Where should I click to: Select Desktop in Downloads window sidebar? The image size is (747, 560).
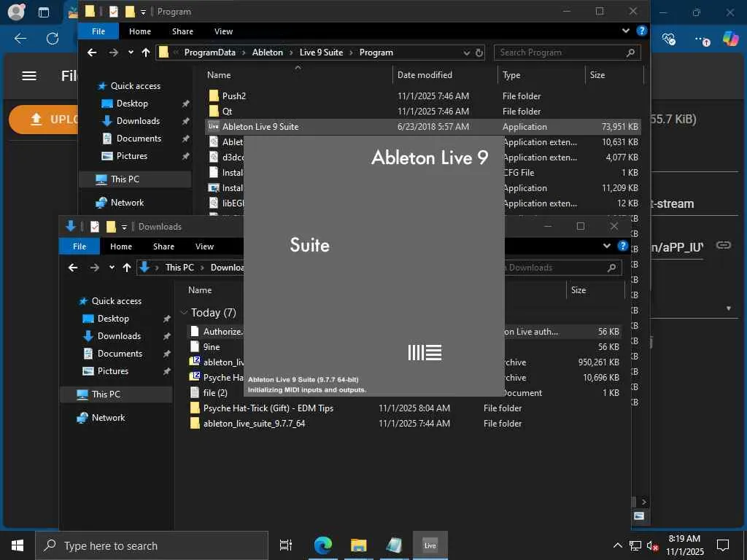tap(113, 319)
